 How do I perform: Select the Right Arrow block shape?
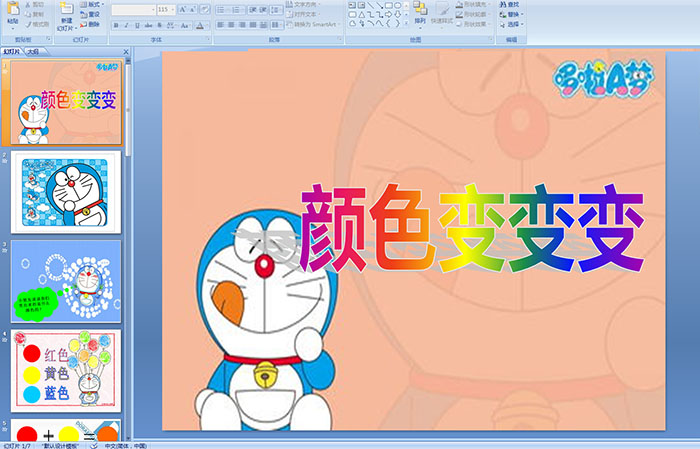(389, 14)
